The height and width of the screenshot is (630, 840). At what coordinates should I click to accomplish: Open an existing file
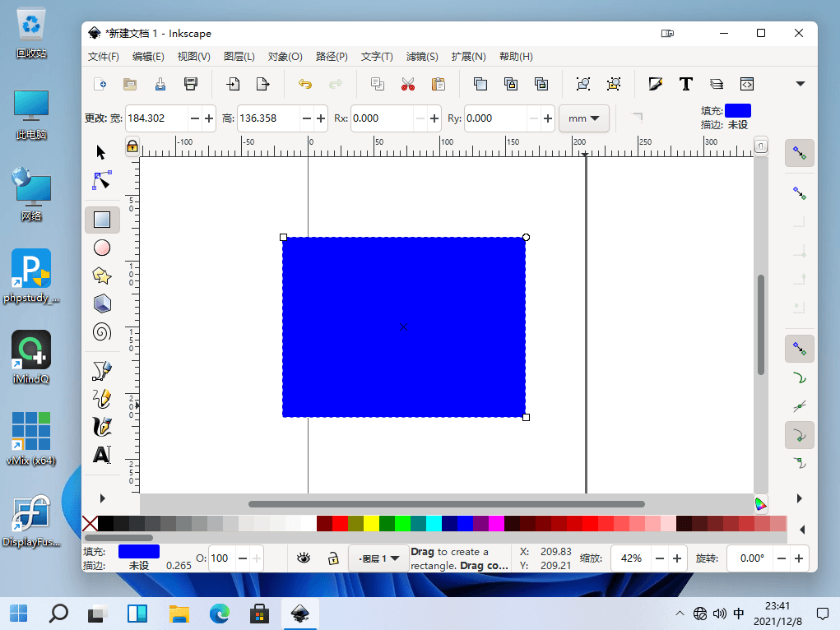tap(130, 84)
